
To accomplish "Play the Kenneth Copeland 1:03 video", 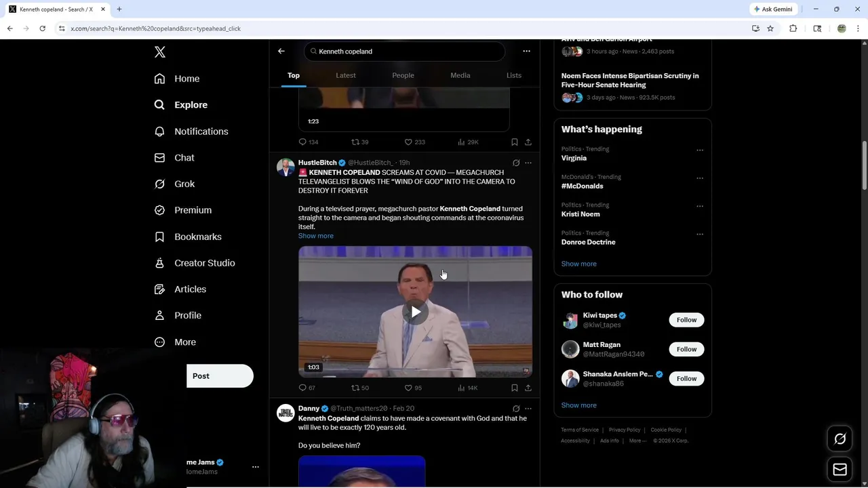I will point(415,312).
